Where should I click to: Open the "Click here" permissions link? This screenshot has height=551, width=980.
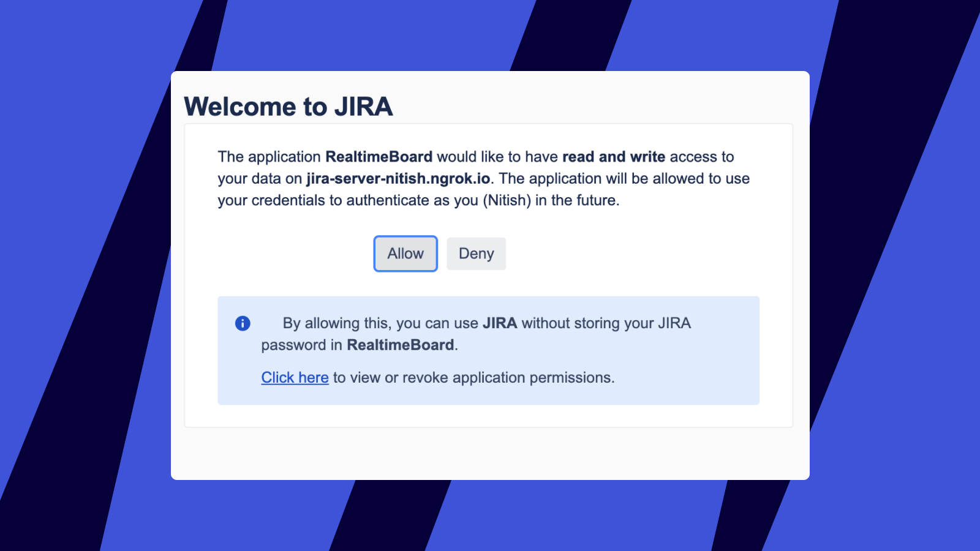point(295,378)
